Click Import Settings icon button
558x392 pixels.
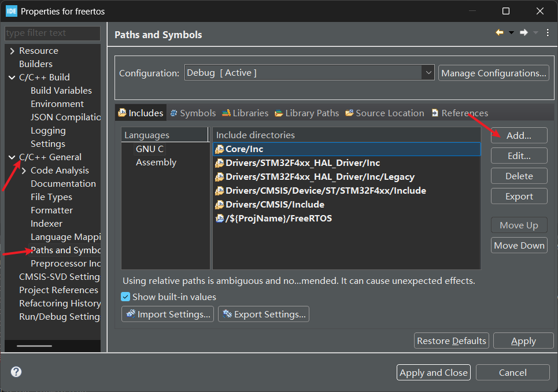168,314
